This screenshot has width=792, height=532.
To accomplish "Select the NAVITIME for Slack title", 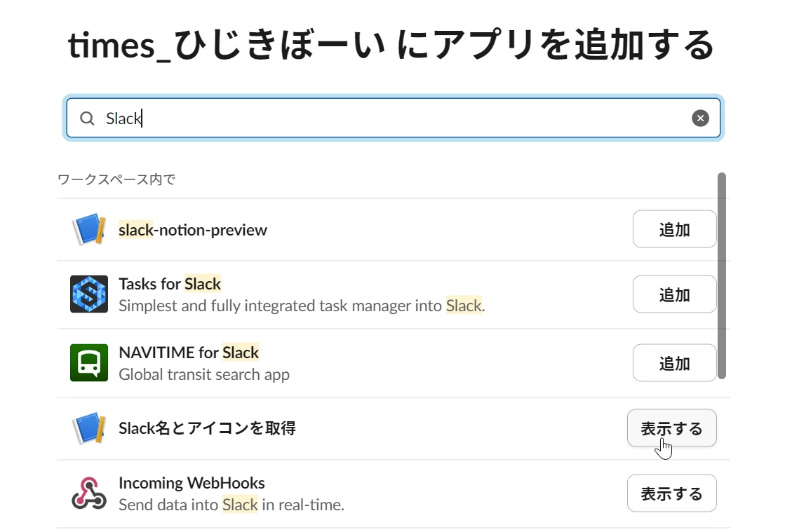I will point(189,353).
